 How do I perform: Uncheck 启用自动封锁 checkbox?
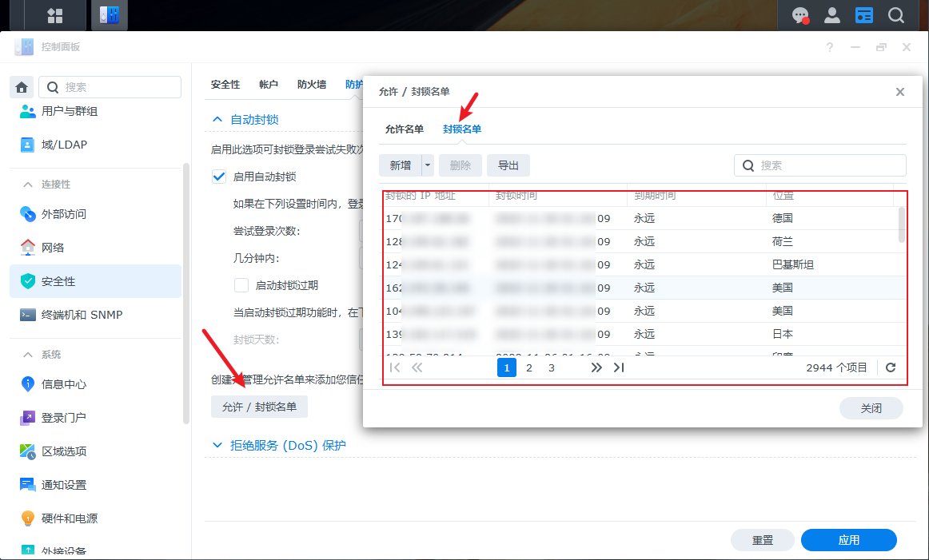pyautogui.click(x=218, y=177)
